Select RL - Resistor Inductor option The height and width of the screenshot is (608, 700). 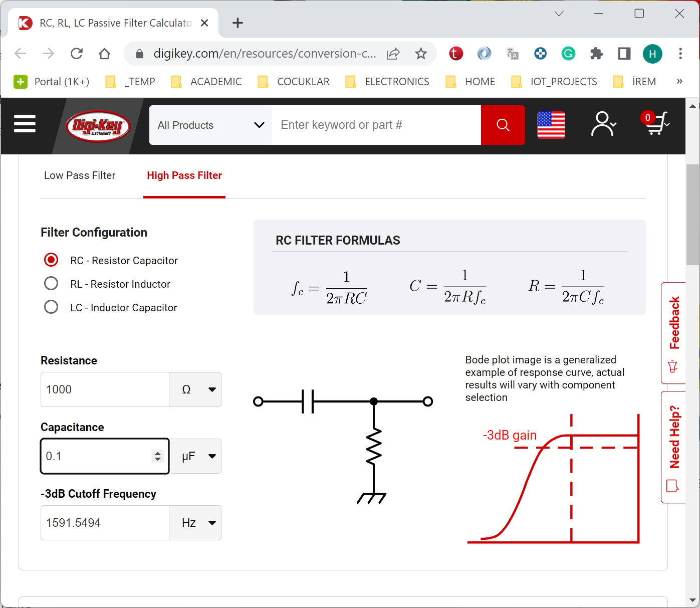click(x=51, y=284)
